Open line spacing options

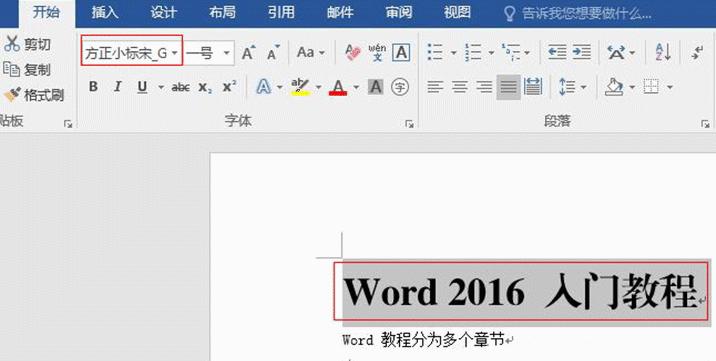[573, 87]
